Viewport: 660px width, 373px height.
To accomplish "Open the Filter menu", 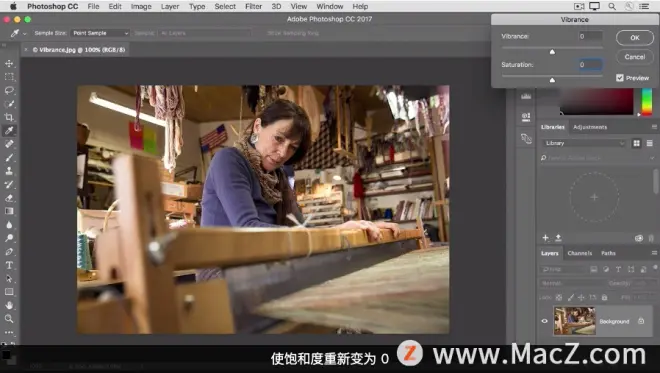I will (x=253, y=6).
